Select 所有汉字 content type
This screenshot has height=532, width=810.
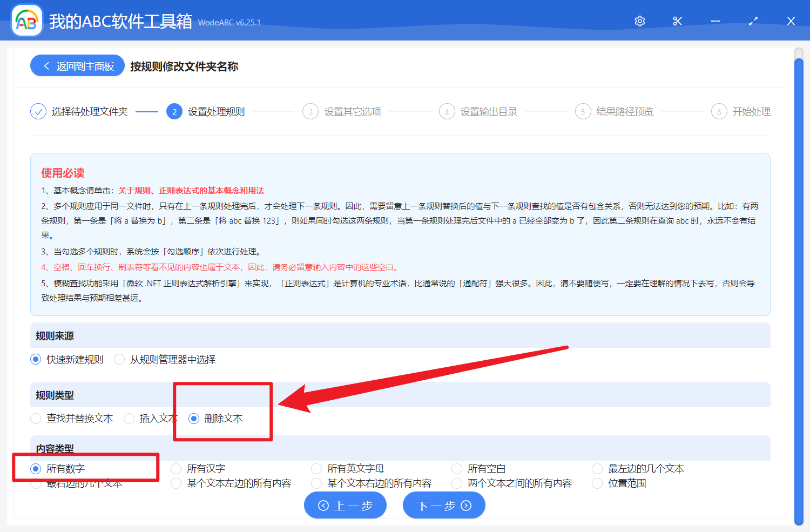pos(177,469)
